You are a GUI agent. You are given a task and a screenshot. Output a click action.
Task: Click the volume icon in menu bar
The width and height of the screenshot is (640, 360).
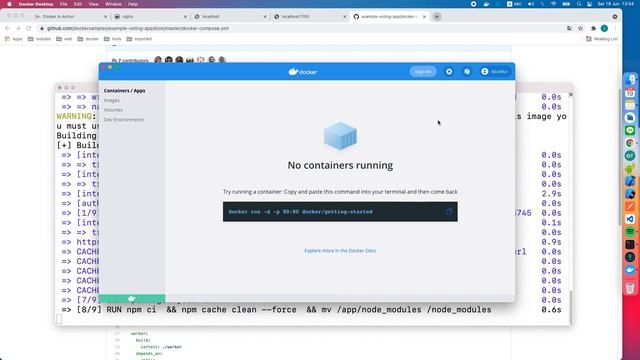coord(531,4)
